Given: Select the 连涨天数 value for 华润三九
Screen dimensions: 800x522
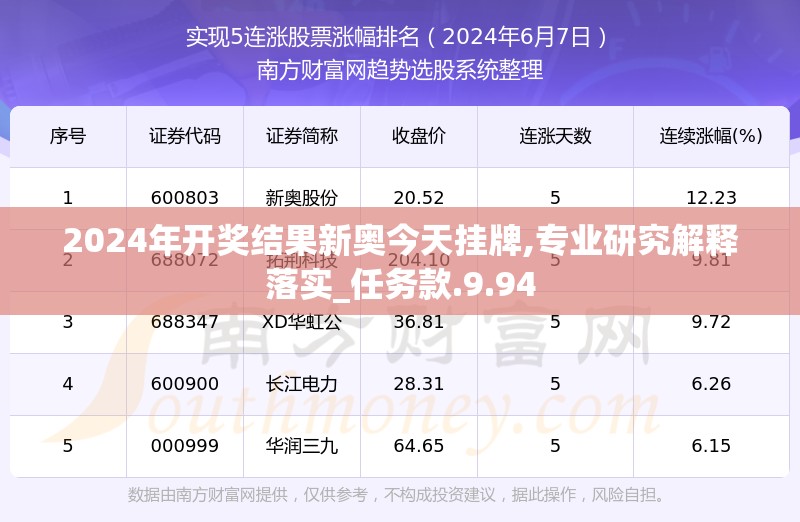Looking at the screenshot, I should 555,446.
